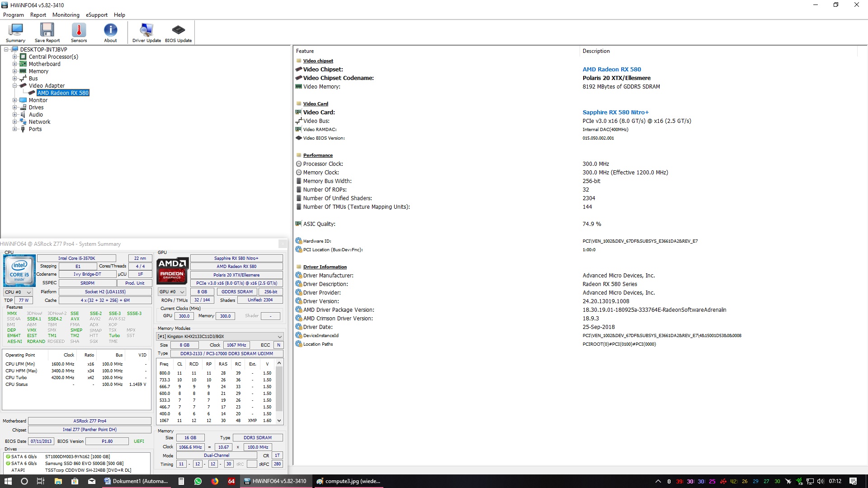Open the Summary toolbar icon
Screen dimensions: 868x488
(x=15, y=32)
